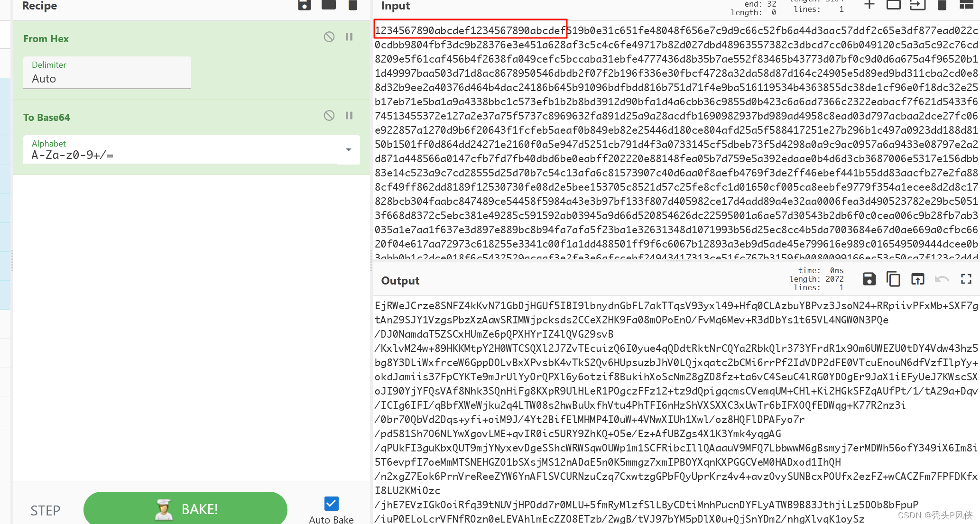Set a breakpoint on To Base64

(x=349, y=116)
